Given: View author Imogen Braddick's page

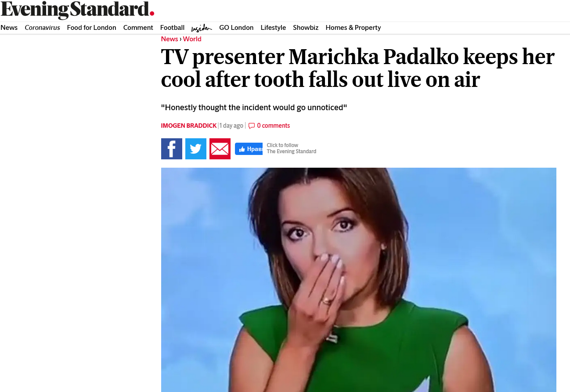Looking at the screenshot, I should click(189, 126).
